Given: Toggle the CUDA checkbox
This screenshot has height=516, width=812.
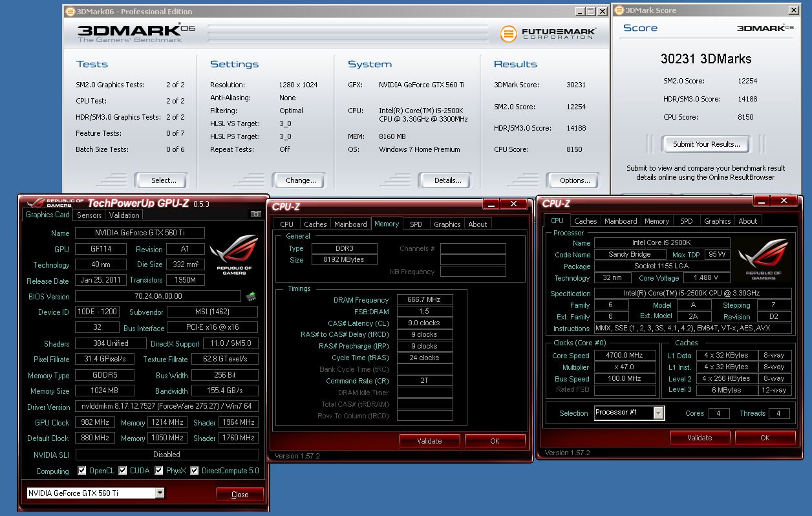Looking at the screenshot, I should tap(122, 471).
